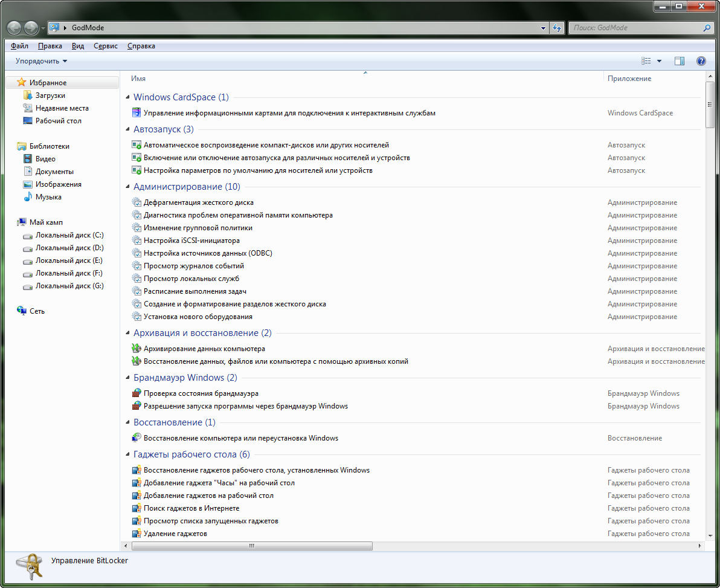720x588 pixels.
Task: Open Музыка library icon
Action: click(x=28, y=197)
